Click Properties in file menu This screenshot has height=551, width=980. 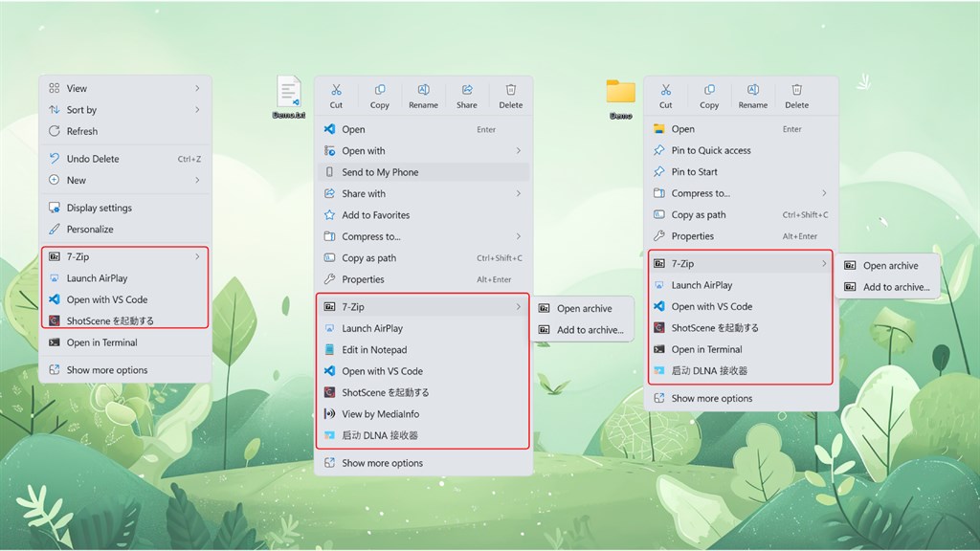point(423,279)
